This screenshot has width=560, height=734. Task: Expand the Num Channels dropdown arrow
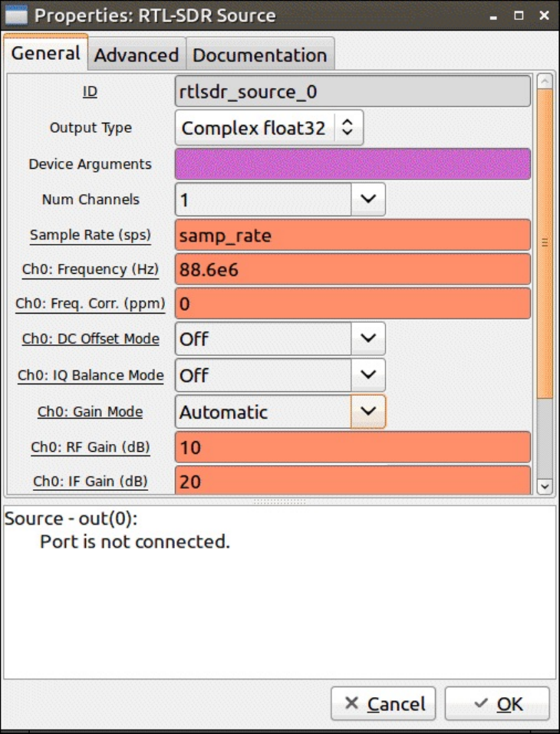[x=368, y=199]
